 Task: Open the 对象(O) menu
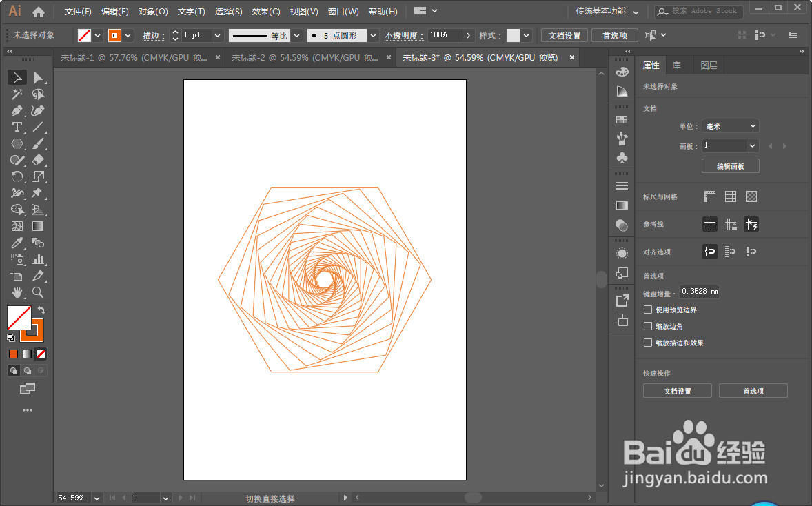point(153,12)
